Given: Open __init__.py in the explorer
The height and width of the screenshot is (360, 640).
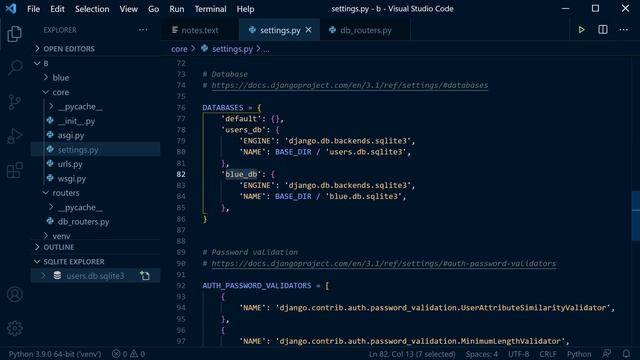Looking at the screenshot, I should click(77, 121).
